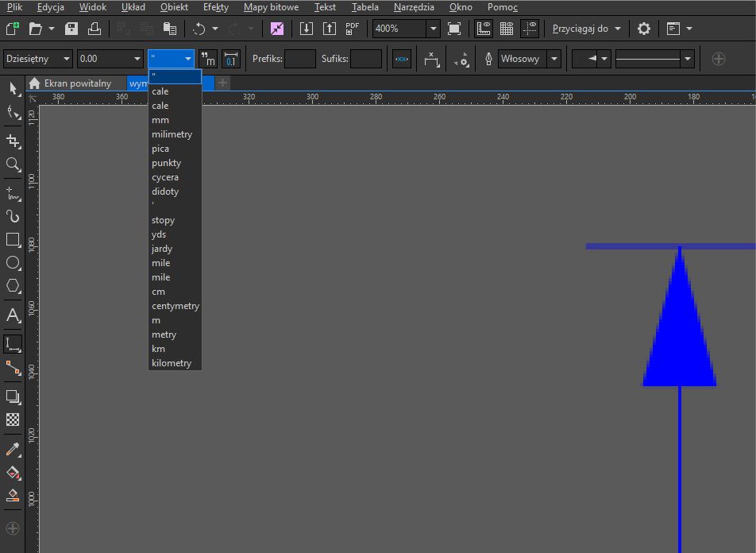Screen dimensions: 756x553
Task: Select the Crop tool
Action: [13, 141]
